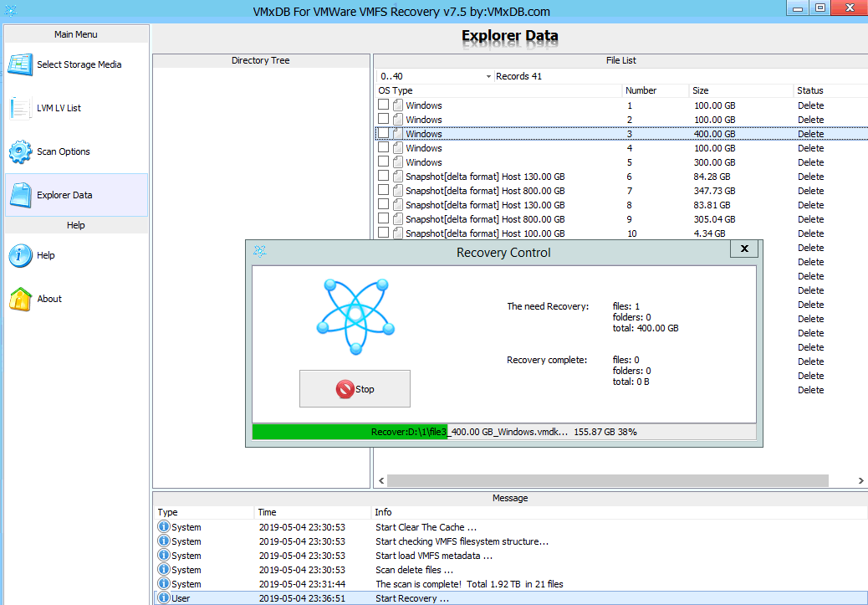868x605 pixels.
Task: Tick the 347.73 GB snapshot's checkbox
Action: [x=383, y=190]
